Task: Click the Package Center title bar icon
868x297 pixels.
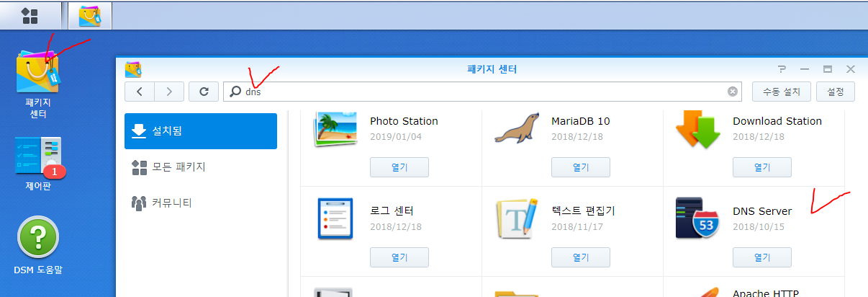Action: (132, 69)
